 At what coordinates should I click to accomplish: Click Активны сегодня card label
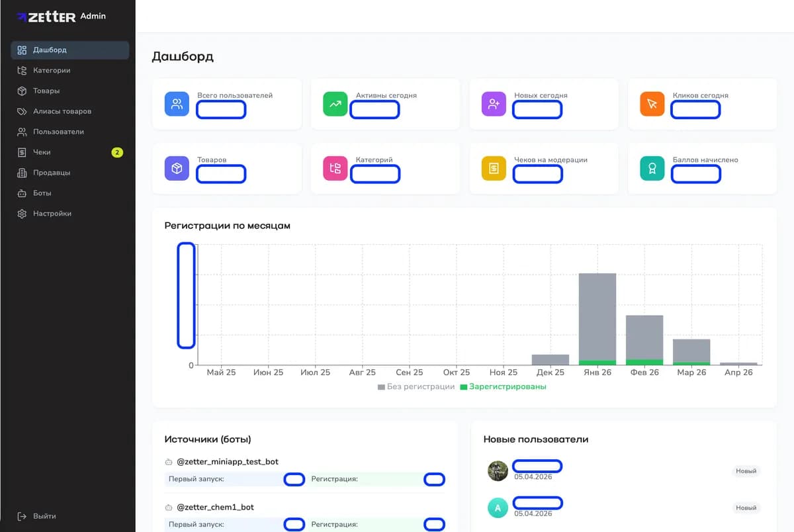[386, 95]
